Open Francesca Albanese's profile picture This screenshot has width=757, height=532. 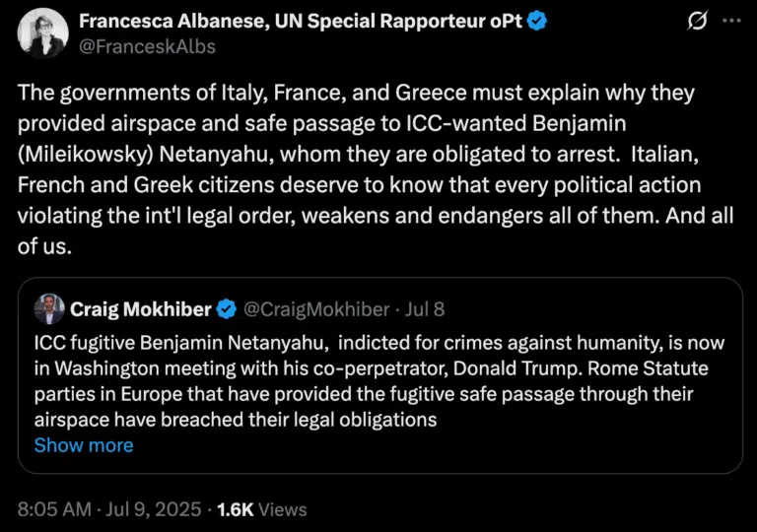tap(39, 33)
